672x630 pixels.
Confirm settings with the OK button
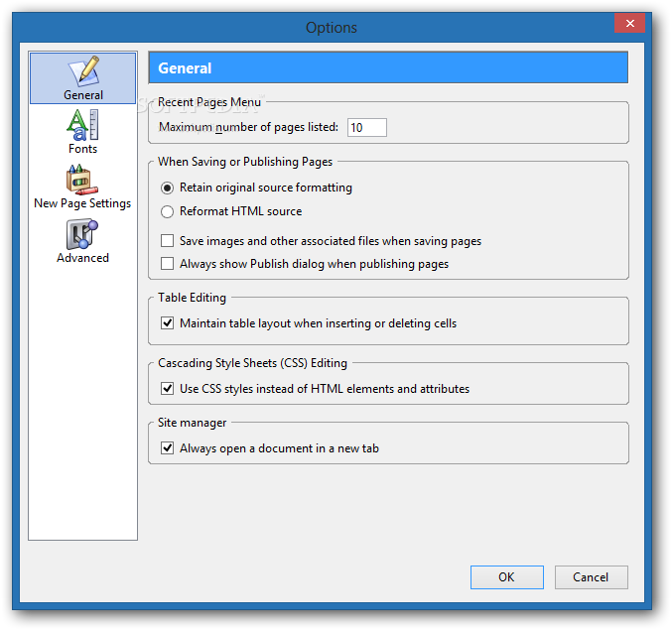click(507, 576)
